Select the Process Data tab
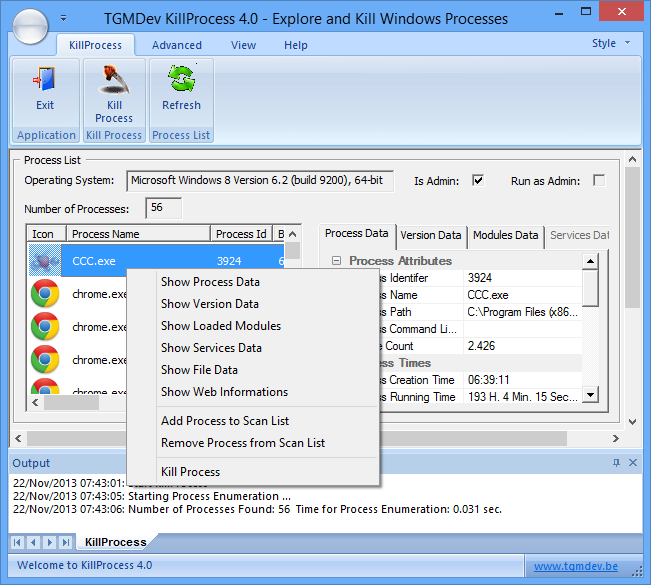 [357, 233]
